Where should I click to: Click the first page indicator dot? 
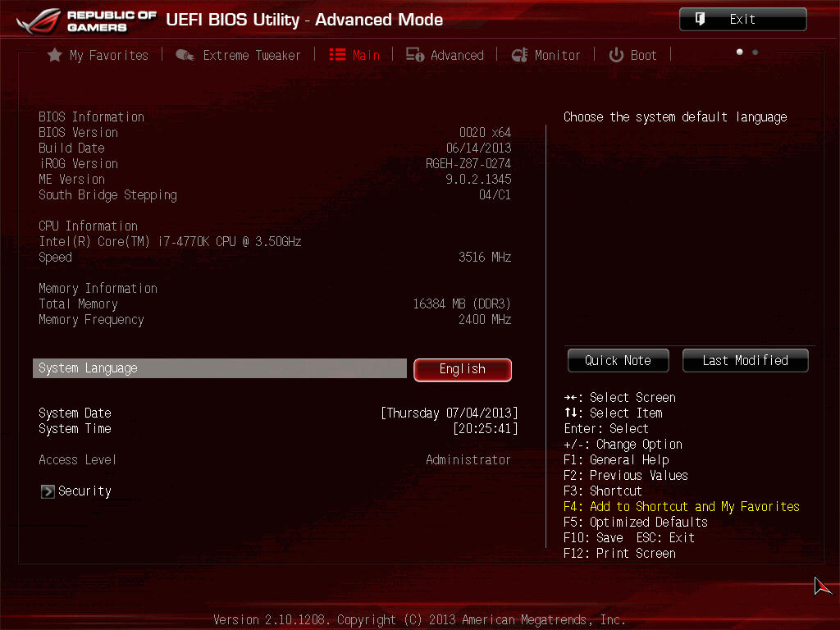(739, 52)
